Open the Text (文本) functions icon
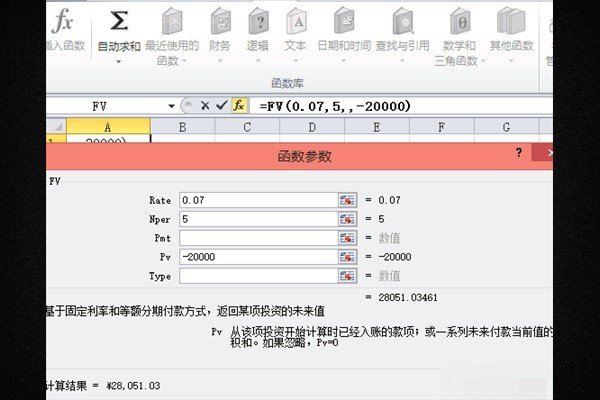This screenshot has height=400, width=600. coord(296,22)
